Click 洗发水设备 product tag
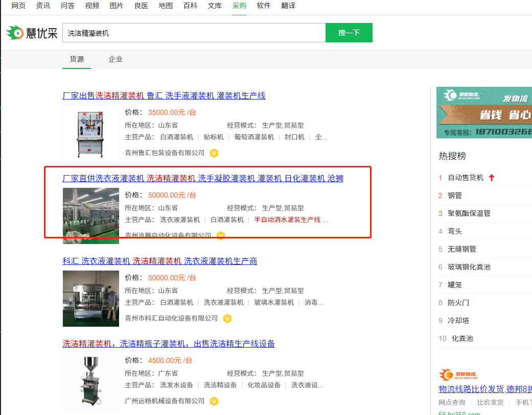The height and width of the screenshot is (415, 532). [x=176, y=385]
